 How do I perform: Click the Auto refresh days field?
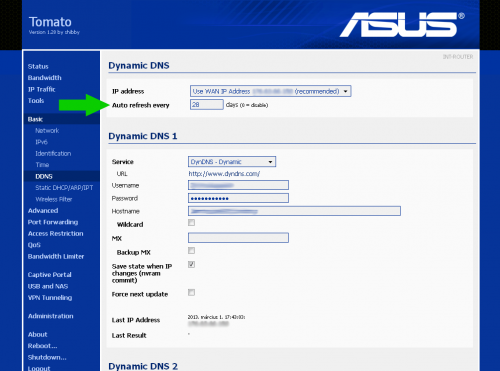tap(207, 105)
